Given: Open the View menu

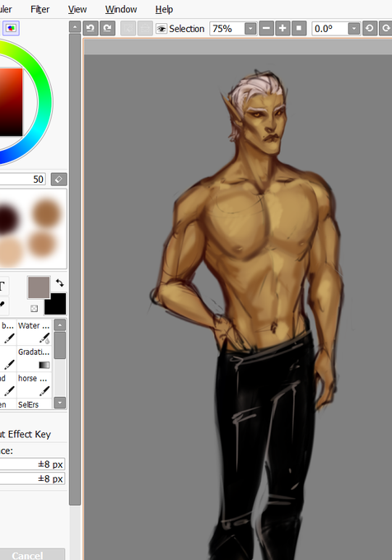Looking at the screenshot, I should [77, 9].
